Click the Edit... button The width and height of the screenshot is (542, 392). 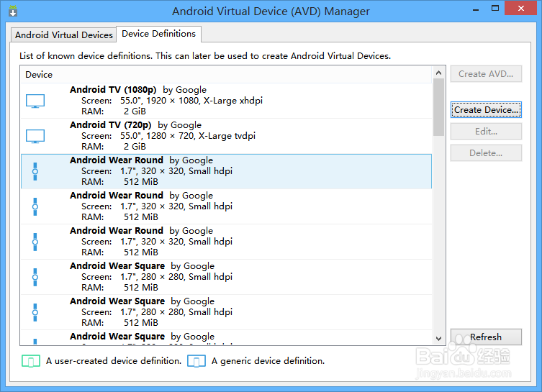coord(486,131)
